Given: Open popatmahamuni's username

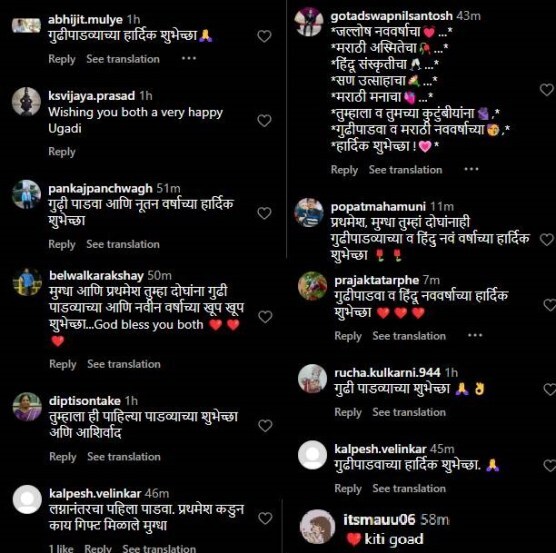Looking at the screenshot, I should pyautogui.click(x=378, y=206).
